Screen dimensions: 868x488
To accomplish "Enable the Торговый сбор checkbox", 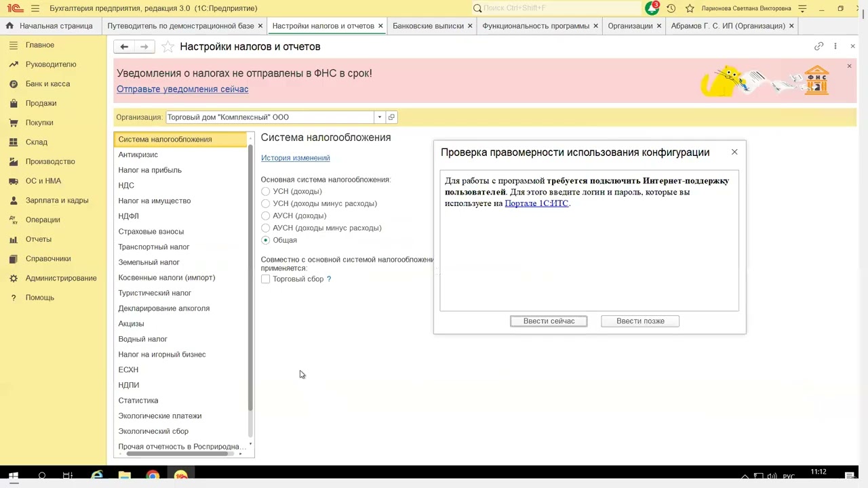I will (x=265, y=279).
